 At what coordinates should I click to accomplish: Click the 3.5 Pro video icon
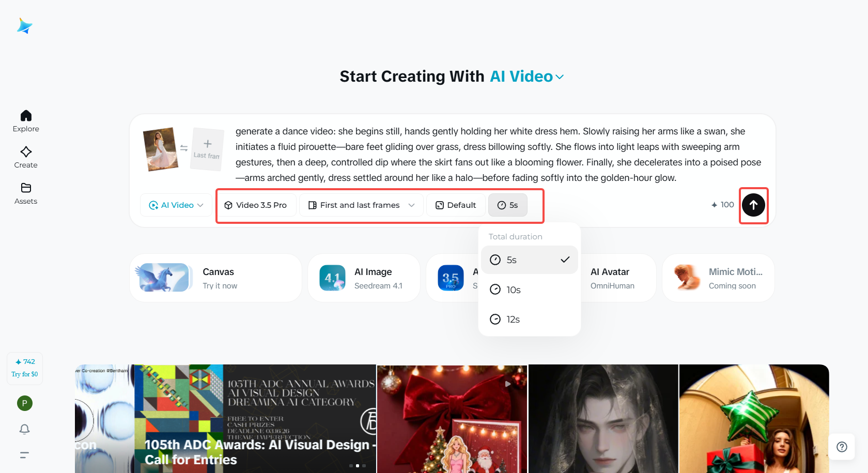(451, 278)
